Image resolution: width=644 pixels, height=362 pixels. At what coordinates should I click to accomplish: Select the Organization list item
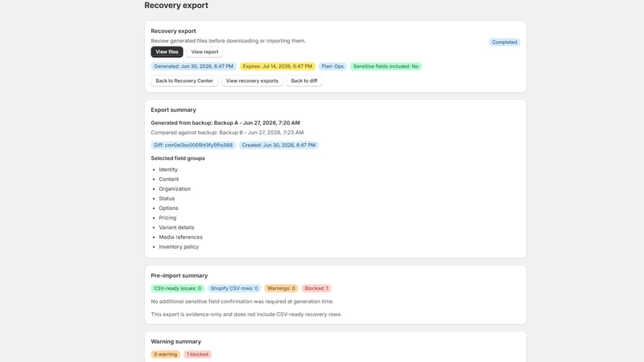point(175,189)
